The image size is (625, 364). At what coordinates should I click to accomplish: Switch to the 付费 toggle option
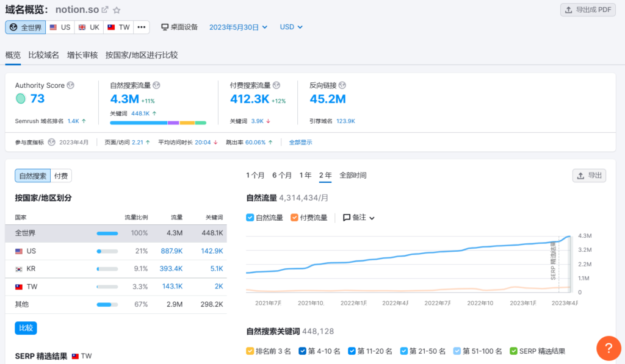(61, 176)
